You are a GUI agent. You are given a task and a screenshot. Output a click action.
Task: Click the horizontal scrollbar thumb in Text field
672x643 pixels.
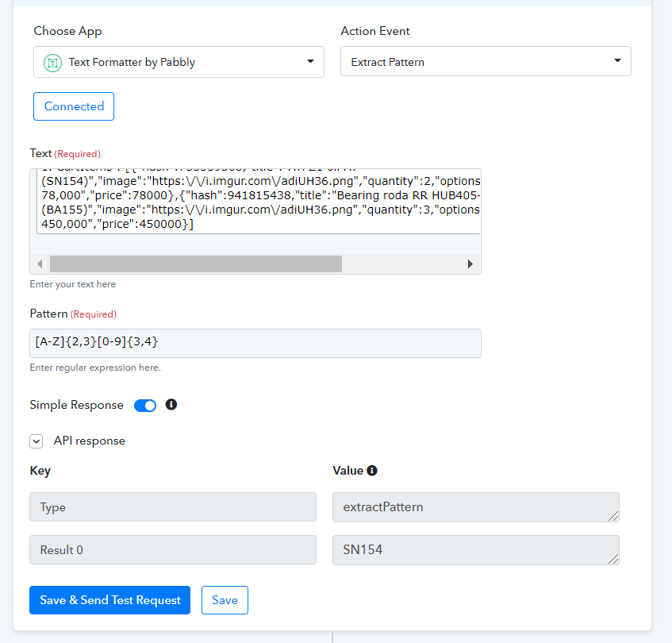tap(196, 264)
